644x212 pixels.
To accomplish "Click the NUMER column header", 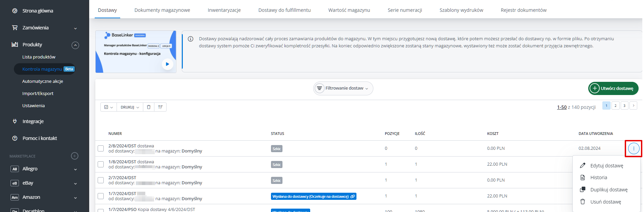I will click(x=115, y=134).
